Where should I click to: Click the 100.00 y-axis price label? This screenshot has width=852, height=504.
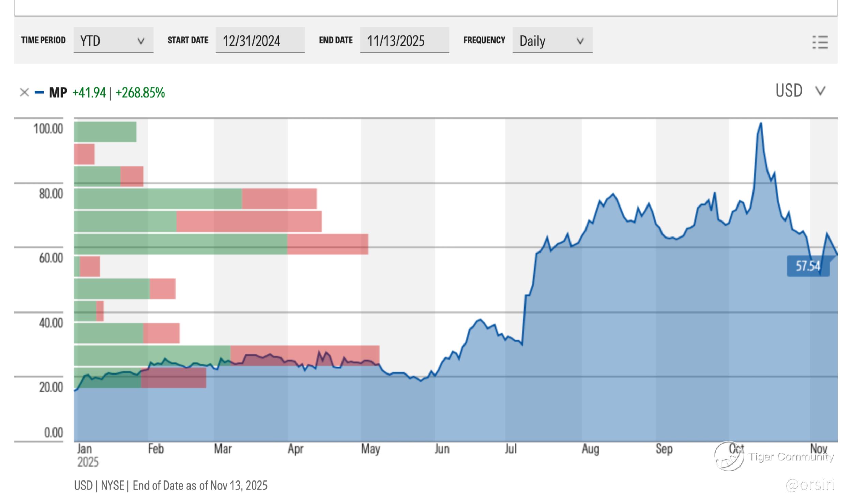(48, 129)
